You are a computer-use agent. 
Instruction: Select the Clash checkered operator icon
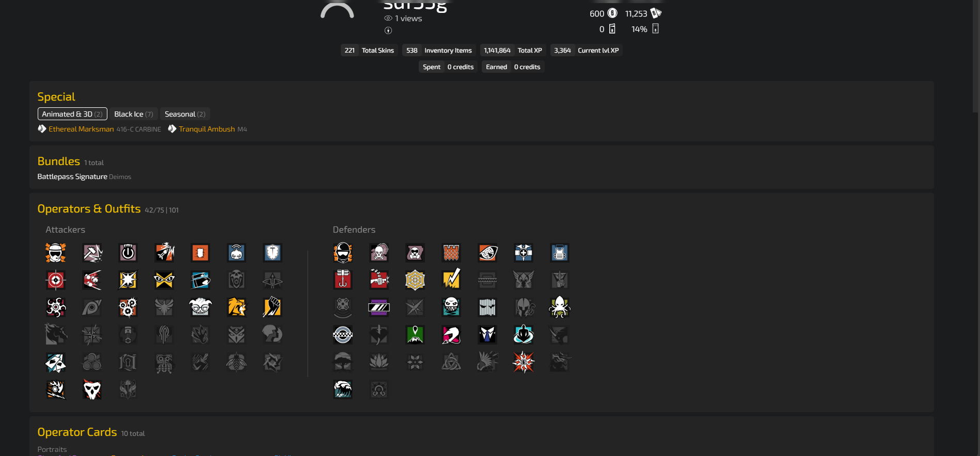tap(343, 335)
